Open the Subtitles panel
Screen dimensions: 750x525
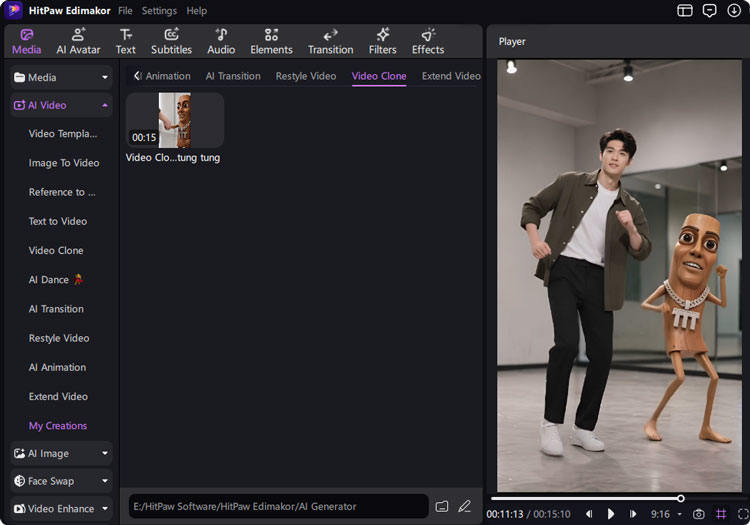point(171,42)
